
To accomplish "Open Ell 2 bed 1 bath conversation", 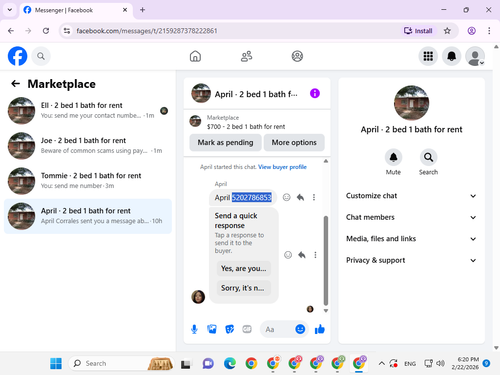I will 88,111.
